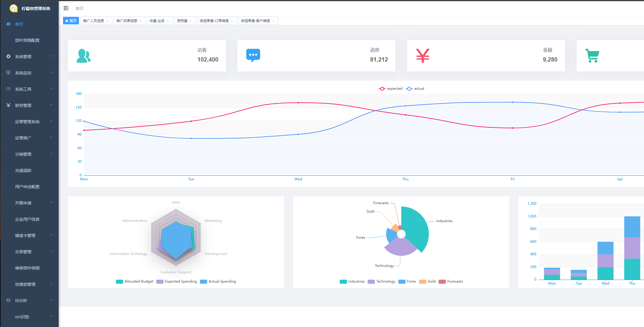644x327 pixels.
Task: Click the green shopping cart icon
Action: pyautogui.click(x=592, y=56)
